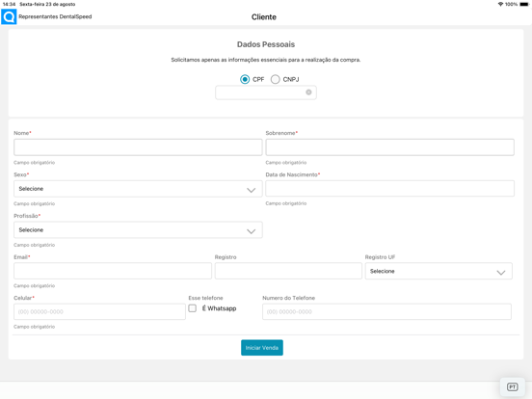
Task: Tap the battery indicator icon
Action: coord(524,4)
